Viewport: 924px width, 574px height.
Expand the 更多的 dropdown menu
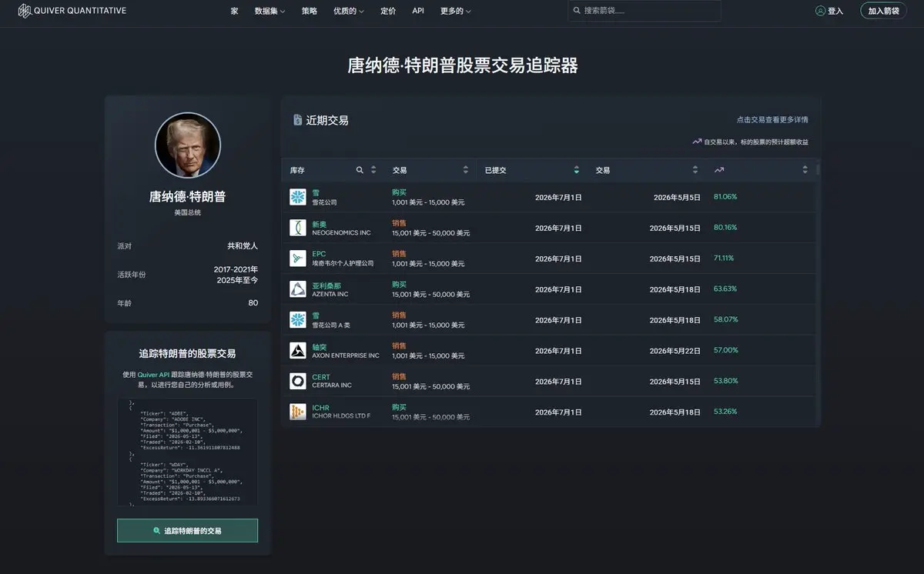point(456,11)
